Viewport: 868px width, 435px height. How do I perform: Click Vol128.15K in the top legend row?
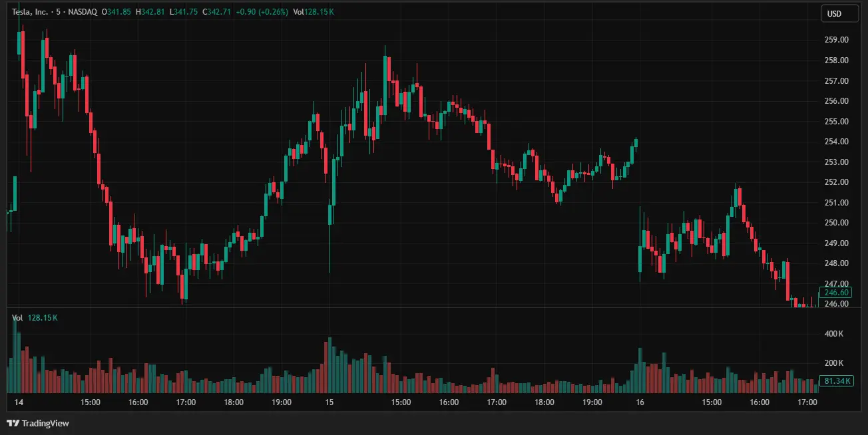coord(314,12)
